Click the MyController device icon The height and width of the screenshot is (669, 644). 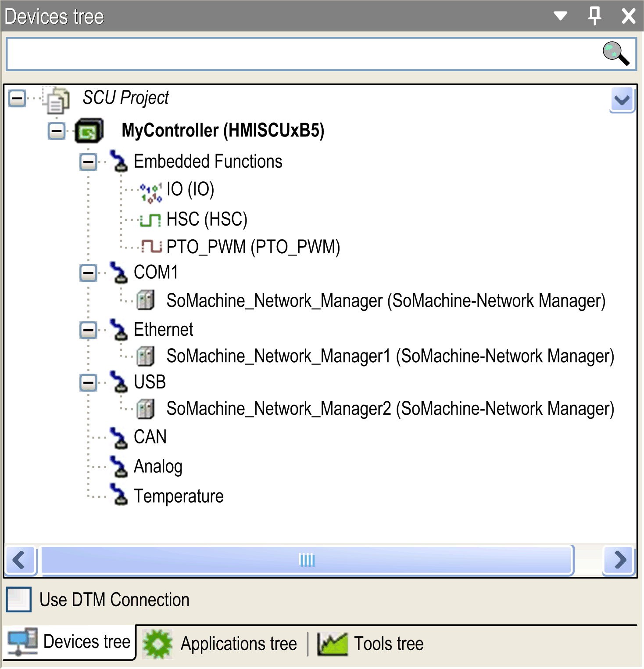click(x=89, y=131)
